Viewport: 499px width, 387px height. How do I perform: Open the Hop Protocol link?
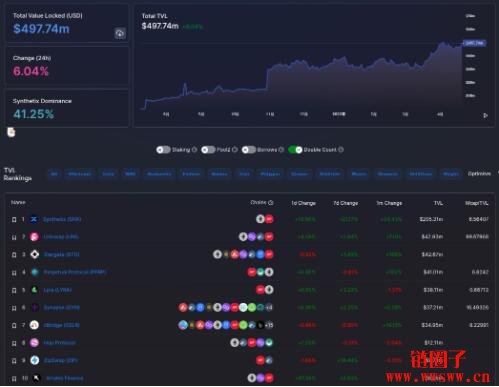[x=60, y=343]
